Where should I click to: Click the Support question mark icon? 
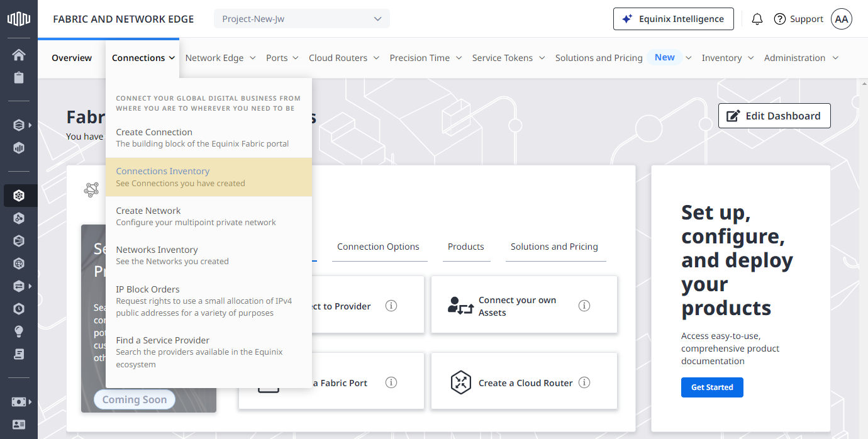780,19
